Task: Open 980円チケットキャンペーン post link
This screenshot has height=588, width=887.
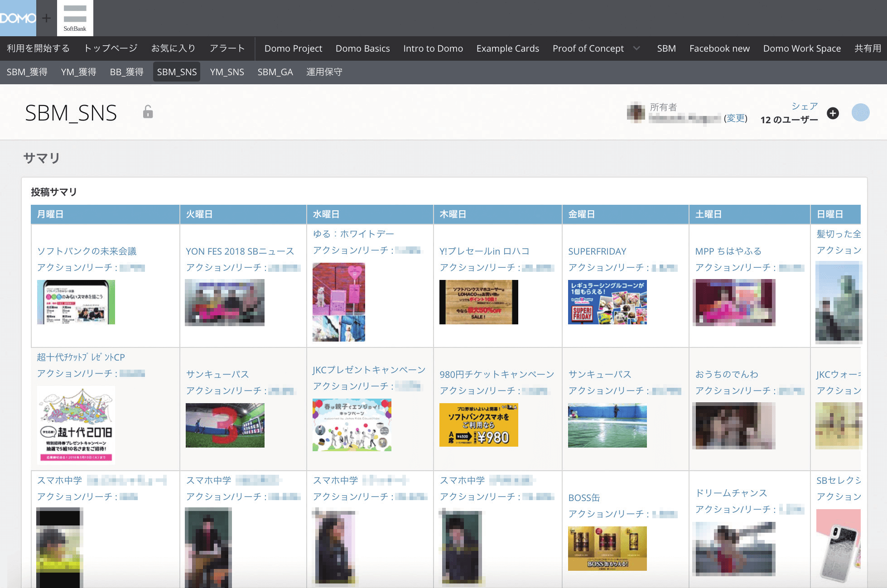Action: [497, 374]
